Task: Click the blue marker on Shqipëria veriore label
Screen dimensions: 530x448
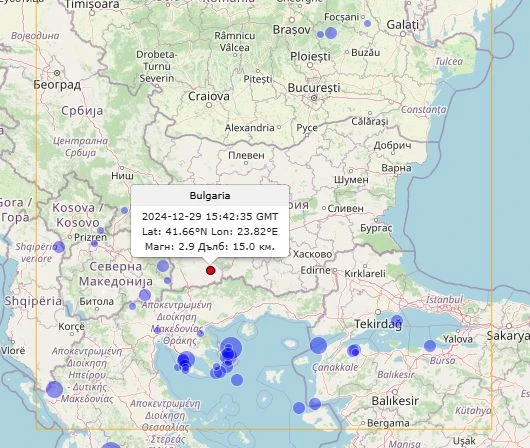Action: click(58, 247)
